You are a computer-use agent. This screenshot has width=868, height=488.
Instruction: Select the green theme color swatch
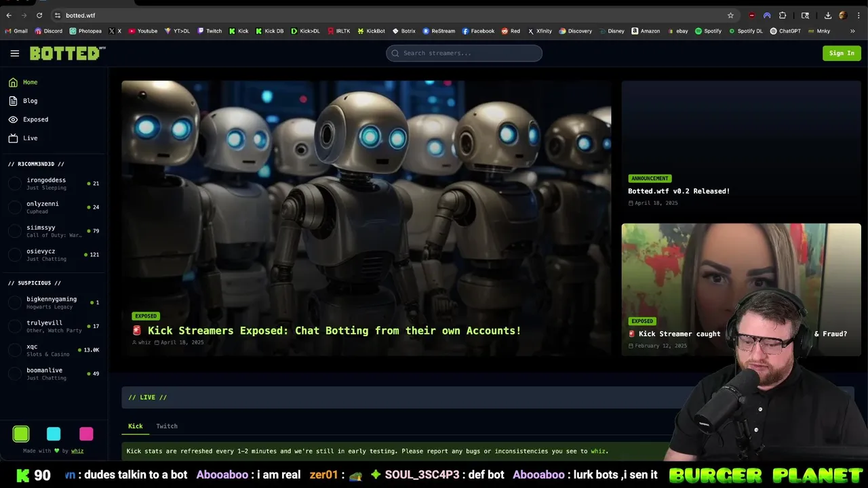(x=21, y=434)
